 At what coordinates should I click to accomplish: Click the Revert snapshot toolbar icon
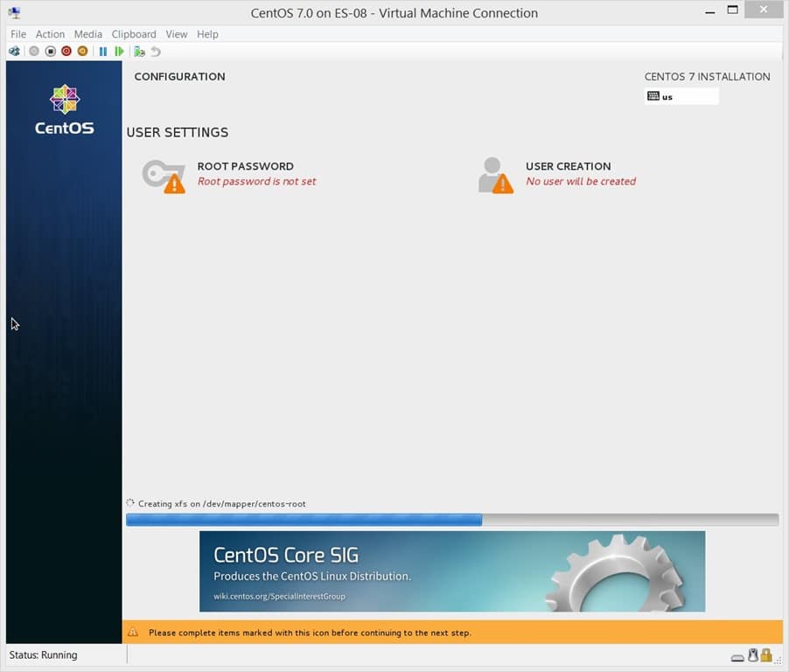(155, 52)
